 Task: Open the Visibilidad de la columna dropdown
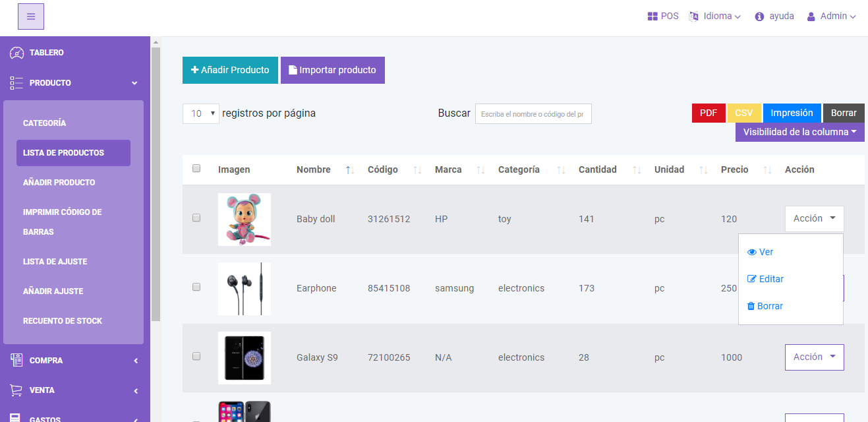pos(799,132)
